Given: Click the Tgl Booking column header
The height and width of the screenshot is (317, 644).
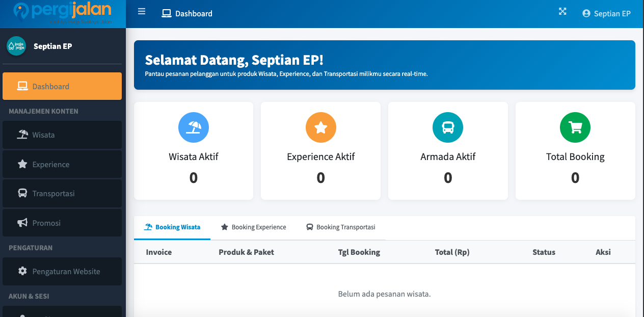Looking at the screenshot, I should [359, 252].
